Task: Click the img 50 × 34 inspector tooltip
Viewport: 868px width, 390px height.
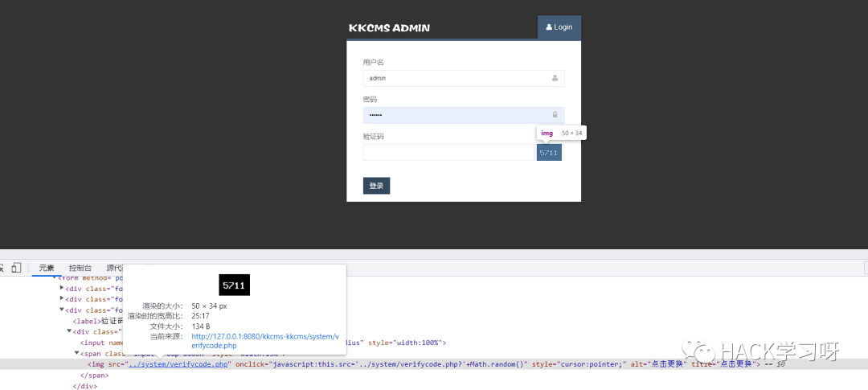Action: (561, 133)
